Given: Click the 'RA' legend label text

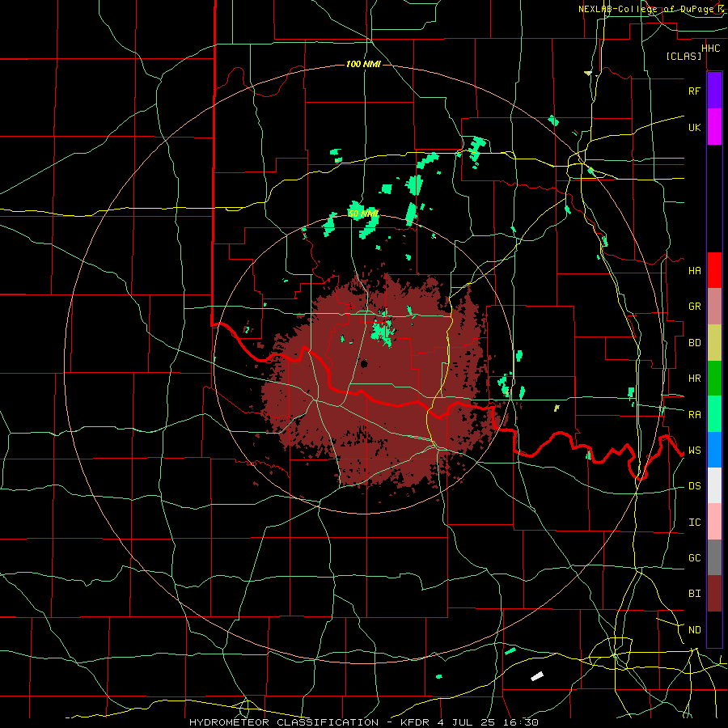Looking at the screenshot, I should (694, 414).
